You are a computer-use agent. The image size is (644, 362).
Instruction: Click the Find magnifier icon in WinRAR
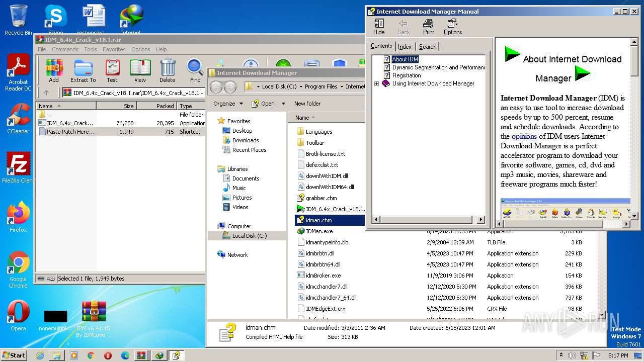195,70
